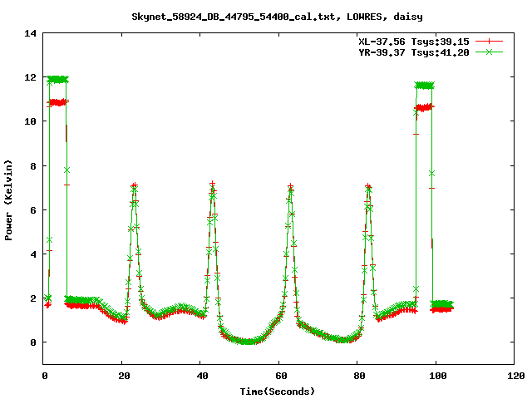Click the 'Time(Seconds)' x-axis label
The image size is (532, 399).
[x=277, y=392]
